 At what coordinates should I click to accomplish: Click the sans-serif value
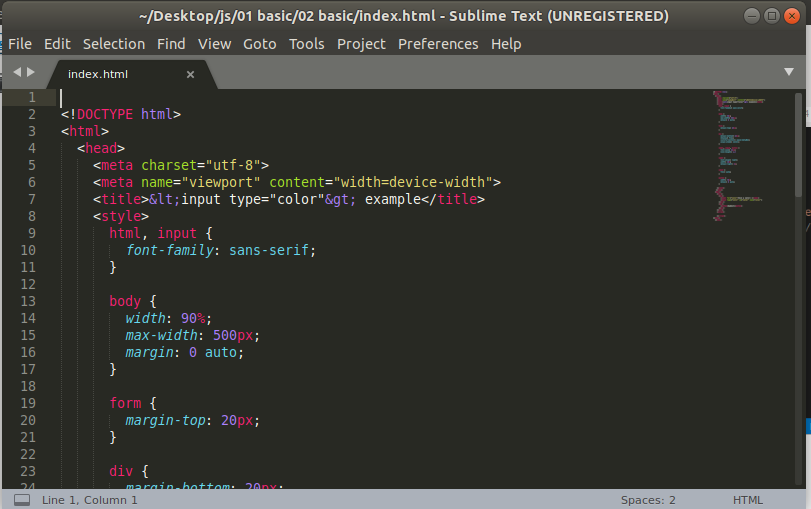[269, 250]
